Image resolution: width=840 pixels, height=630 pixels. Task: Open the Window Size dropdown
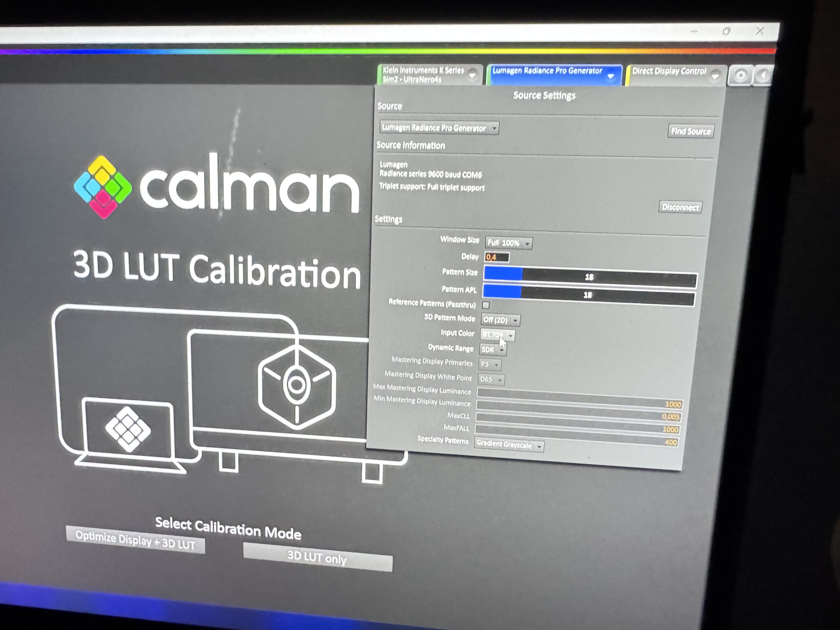[x=509, y=243]
